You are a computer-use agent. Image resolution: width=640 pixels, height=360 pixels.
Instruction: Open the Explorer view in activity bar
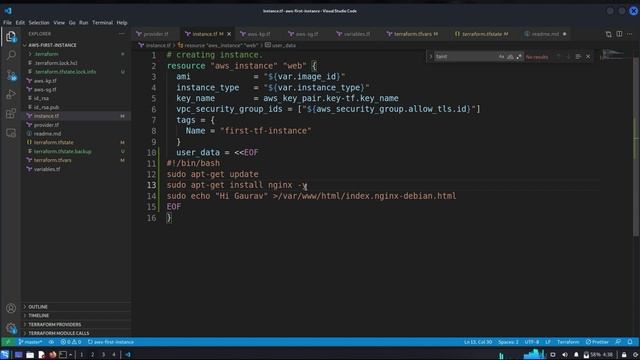point(11,36)
